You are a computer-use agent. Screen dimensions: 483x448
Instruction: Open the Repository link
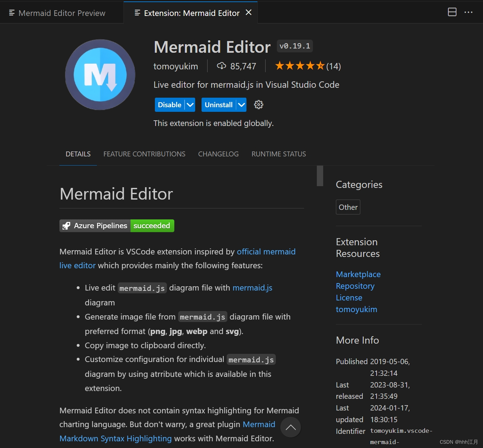pos(355,286)
